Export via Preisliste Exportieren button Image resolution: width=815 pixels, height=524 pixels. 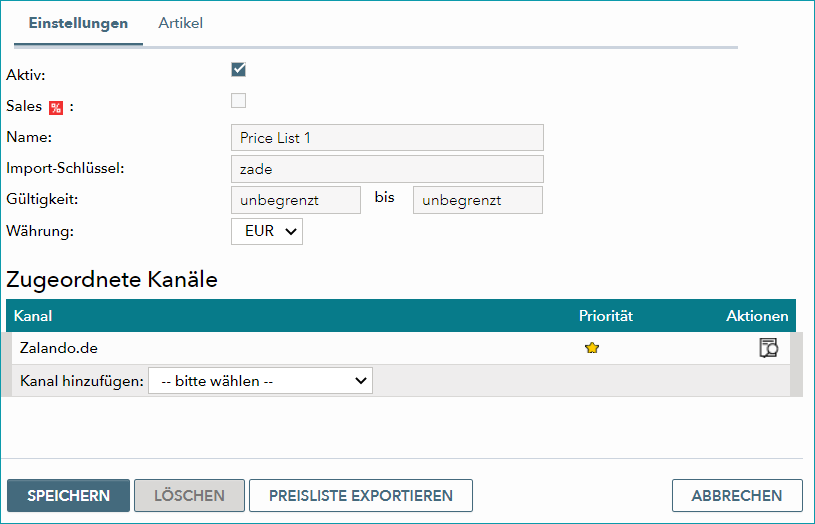click(x=361, y=495)
